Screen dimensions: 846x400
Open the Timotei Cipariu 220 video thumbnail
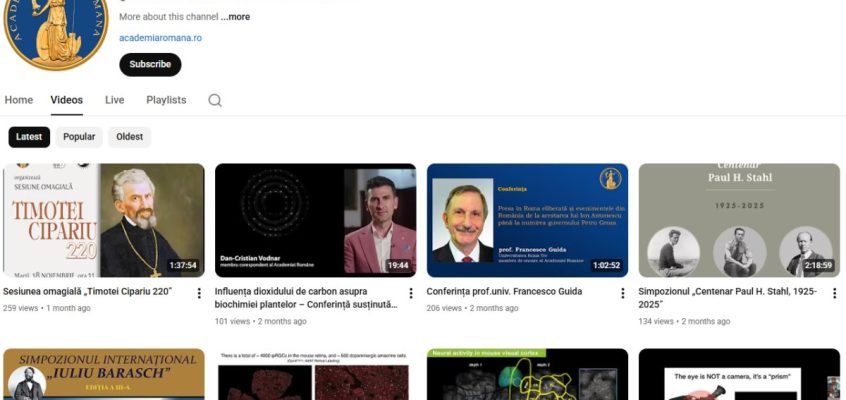pyautogui.click(x=104, y=220)
